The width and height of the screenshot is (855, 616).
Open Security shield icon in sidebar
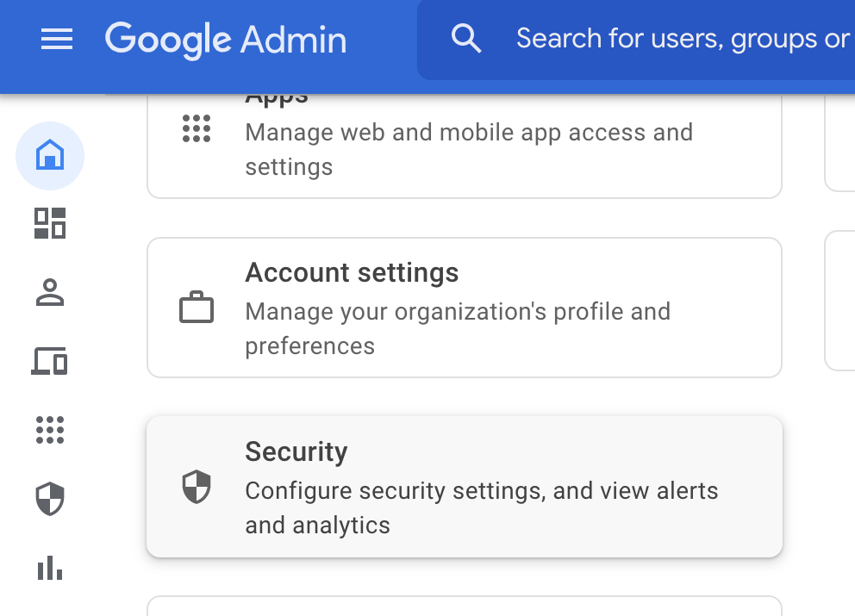pos(50,499)
